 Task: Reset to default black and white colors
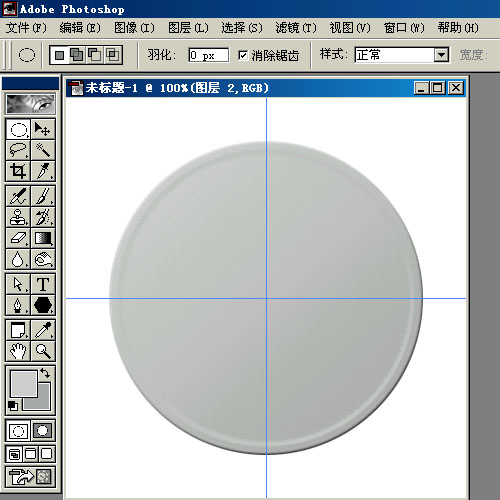pos(13,406)
